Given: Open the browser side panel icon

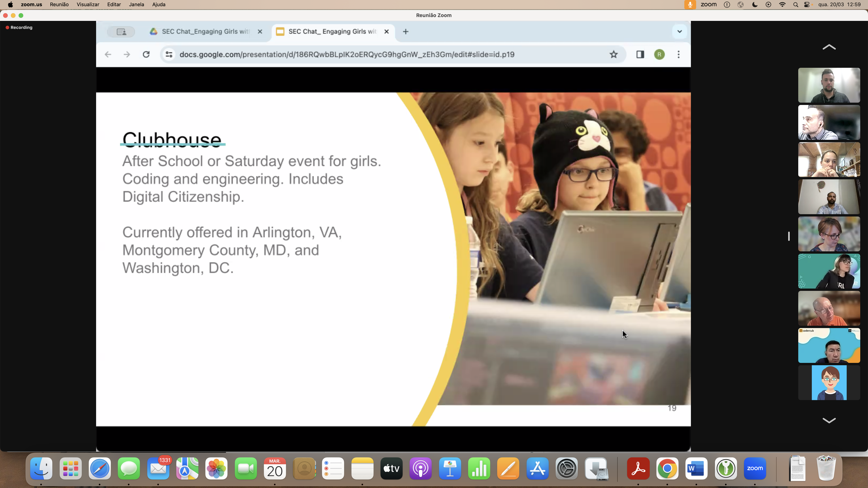Looking at the screenshot, I should click(x=640, y=55).
